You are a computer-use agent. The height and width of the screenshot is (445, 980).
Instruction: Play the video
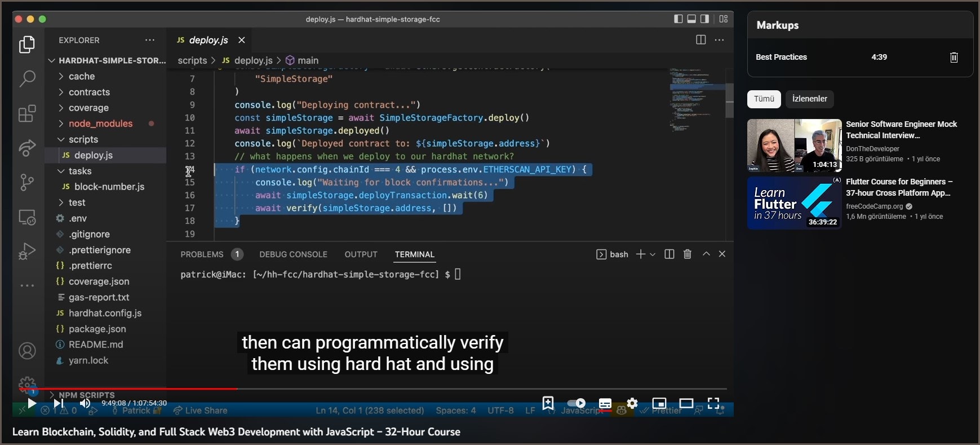coord(32,403)
